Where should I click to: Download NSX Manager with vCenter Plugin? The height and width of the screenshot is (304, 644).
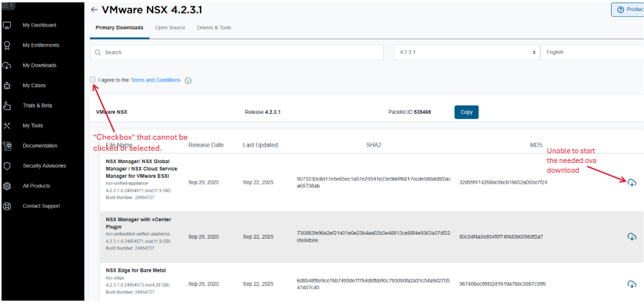632,237
